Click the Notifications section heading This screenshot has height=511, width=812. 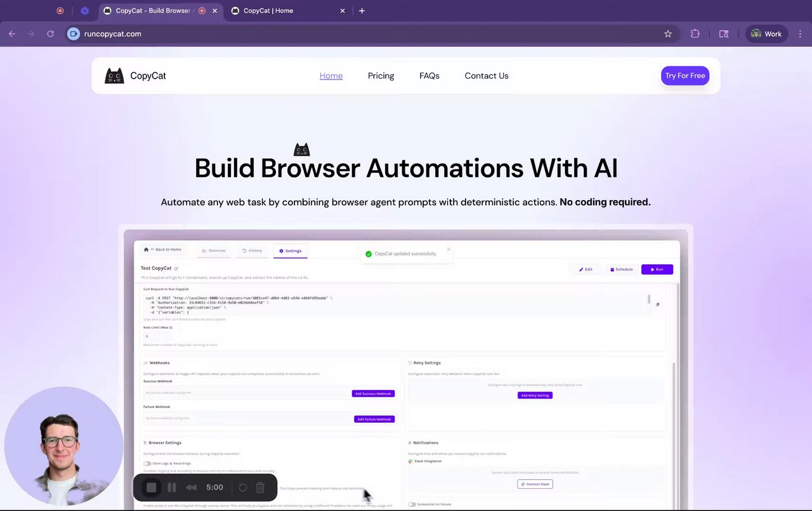pyautogui.click(x=425, y=442)
